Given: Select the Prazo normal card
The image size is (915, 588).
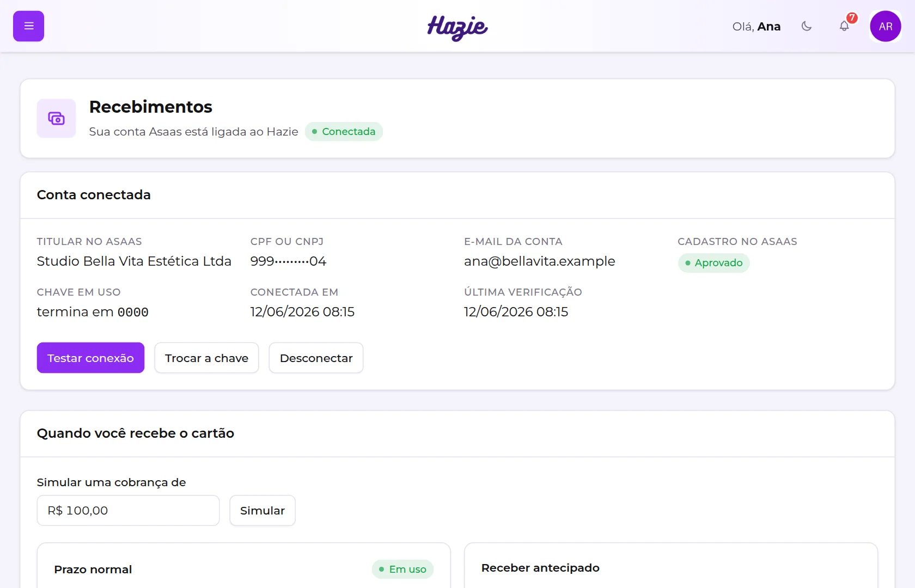Looking at the screenshot, I should coord(244,566).
